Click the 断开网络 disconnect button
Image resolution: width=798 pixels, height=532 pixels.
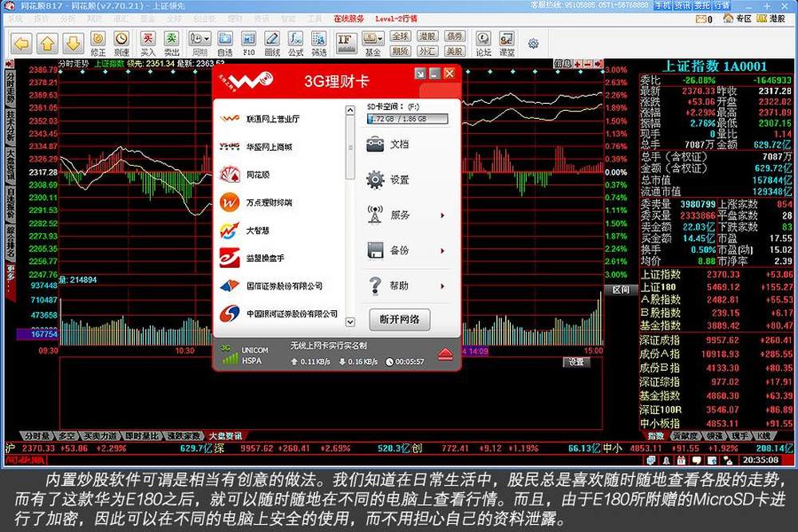pos(400,320)
